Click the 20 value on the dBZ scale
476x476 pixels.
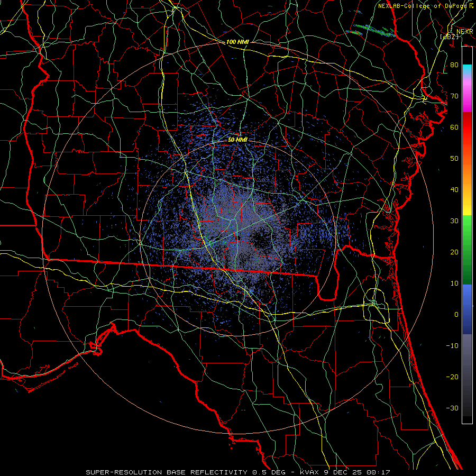click(454, 252)
